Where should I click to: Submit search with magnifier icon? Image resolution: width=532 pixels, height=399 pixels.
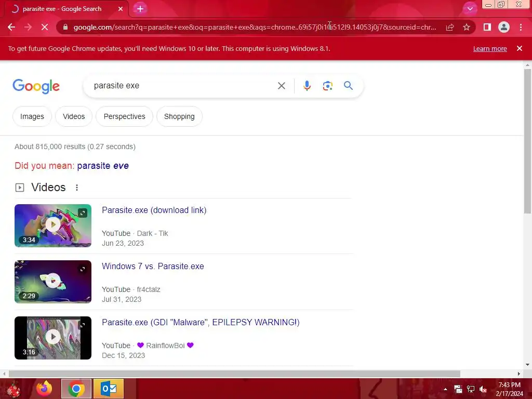[x=348, y=86]
